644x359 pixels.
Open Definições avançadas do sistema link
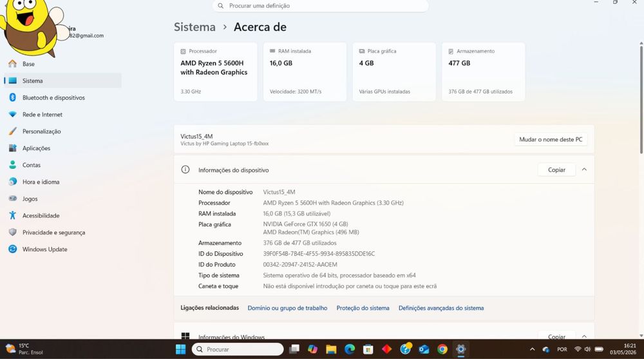point(441,308)
